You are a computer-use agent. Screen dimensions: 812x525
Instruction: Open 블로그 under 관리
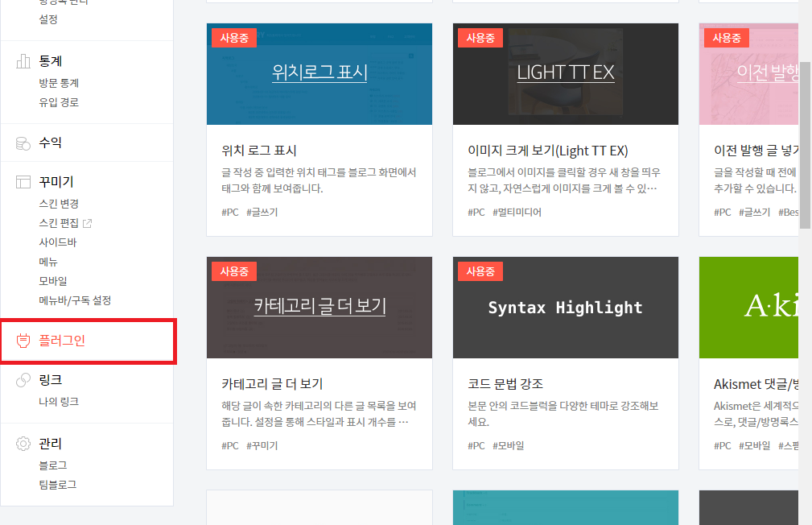[53, 465]
